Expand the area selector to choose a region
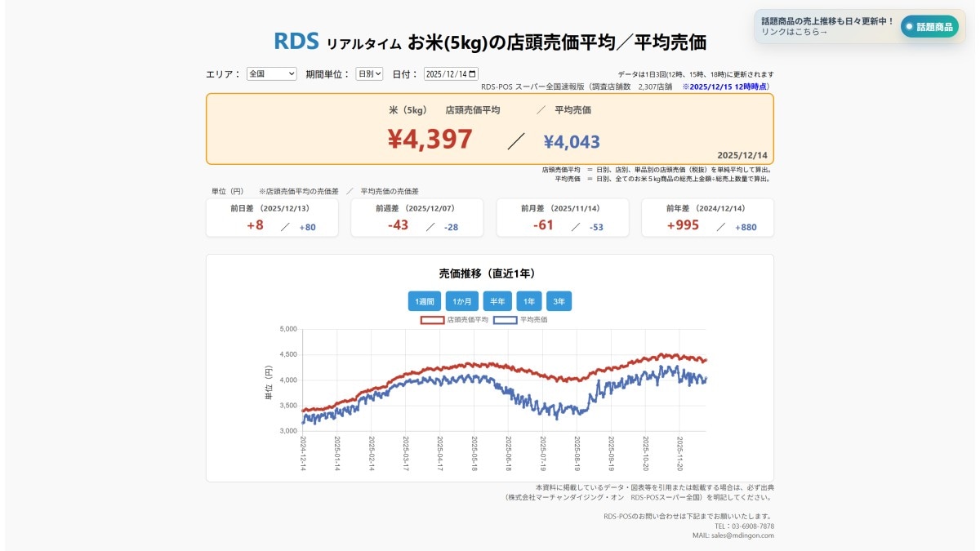The width and height of the screenshot is (980, 551). pos(271,73)
